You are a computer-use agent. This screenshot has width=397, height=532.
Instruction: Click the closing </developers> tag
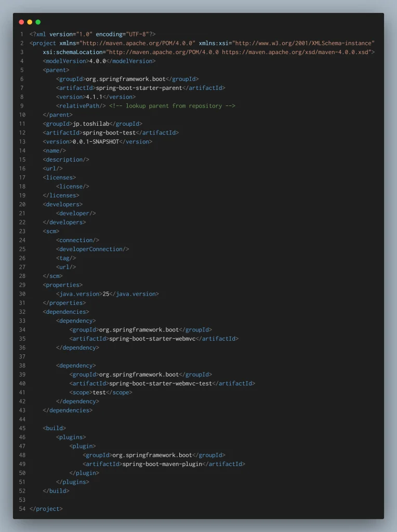[64, 222]
